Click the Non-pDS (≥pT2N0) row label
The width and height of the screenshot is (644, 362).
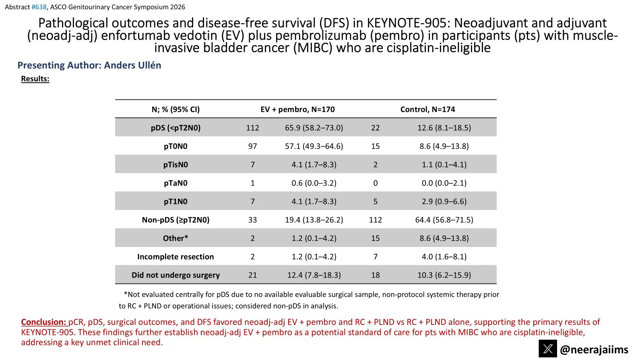click(x=175, y=220)
